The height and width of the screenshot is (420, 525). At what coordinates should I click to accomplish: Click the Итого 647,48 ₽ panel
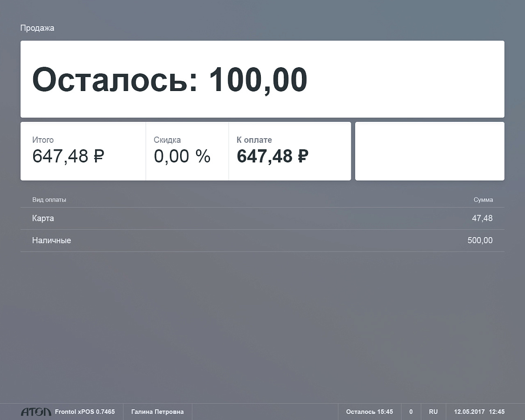83,151
